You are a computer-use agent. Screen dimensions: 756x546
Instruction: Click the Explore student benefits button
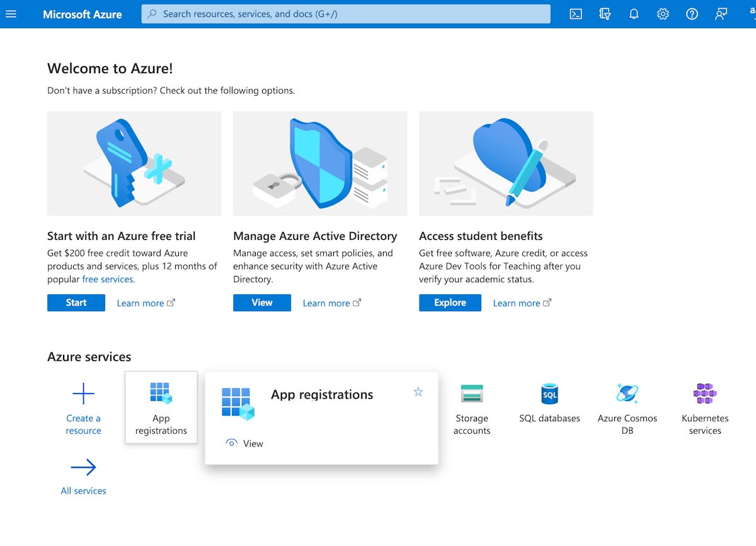click(x=450, y=303)
